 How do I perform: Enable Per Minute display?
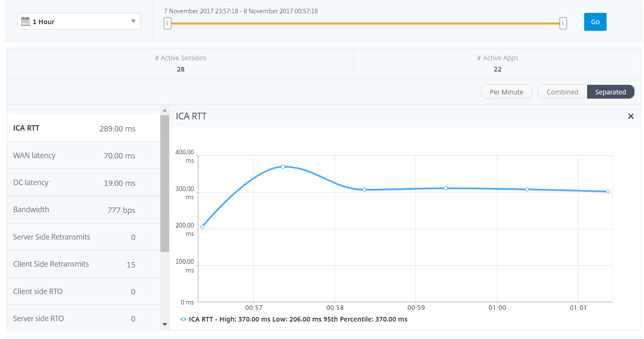(506, 92)
